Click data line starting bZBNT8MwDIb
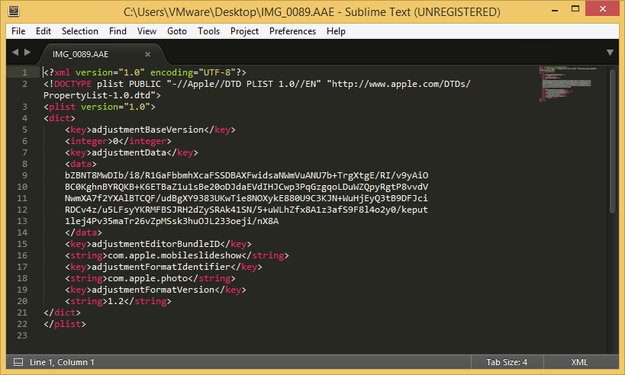 click(x=247, y=175)
